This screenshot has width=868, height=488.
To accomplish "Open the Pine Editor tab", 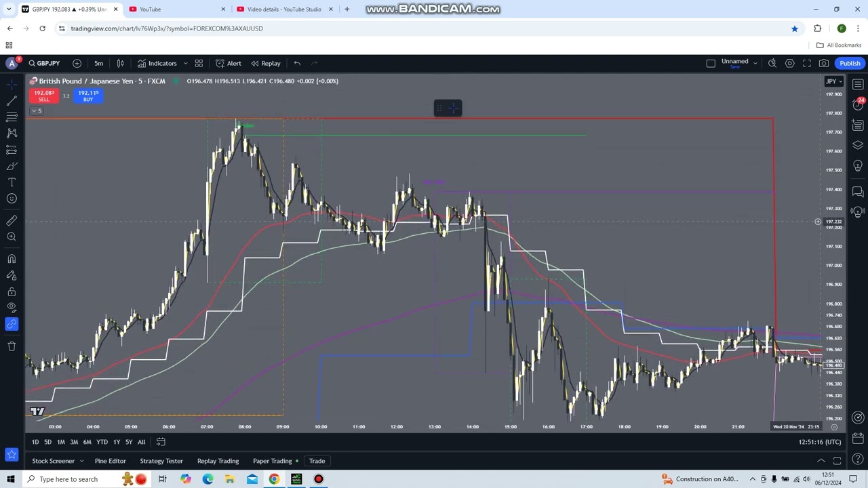I will click(110, 461).
